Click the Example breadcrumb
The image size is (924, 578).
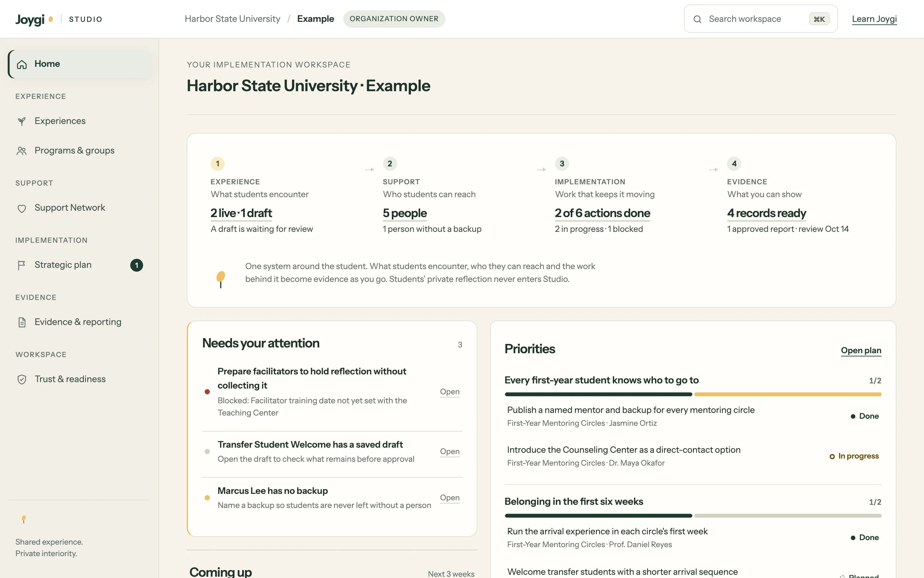[315, 19]
